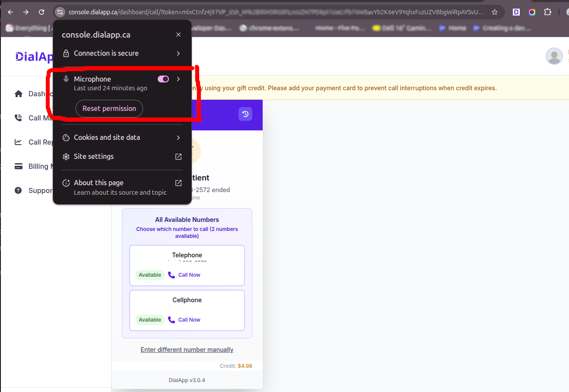This screenshot has width=569, height=392.
Task: Click the DialApp extension icon in the toolbar
Action: point(516,12)
